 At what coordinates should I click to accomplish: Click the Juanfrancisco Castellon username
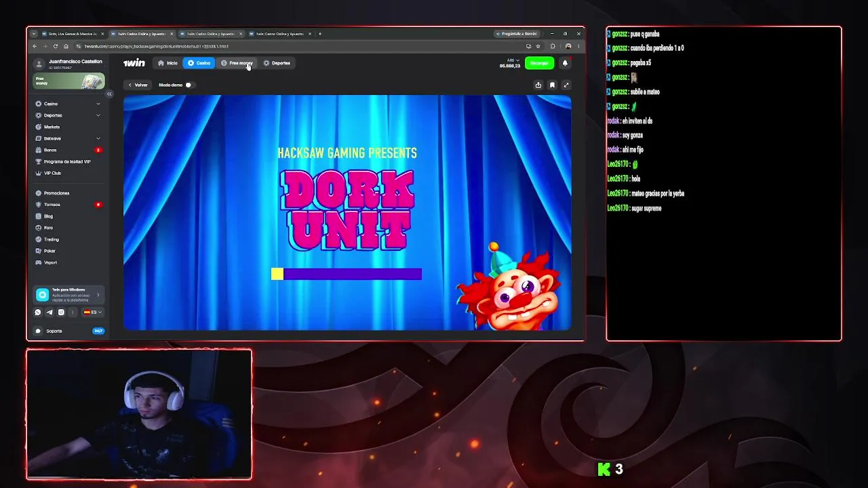click(75, 61)
